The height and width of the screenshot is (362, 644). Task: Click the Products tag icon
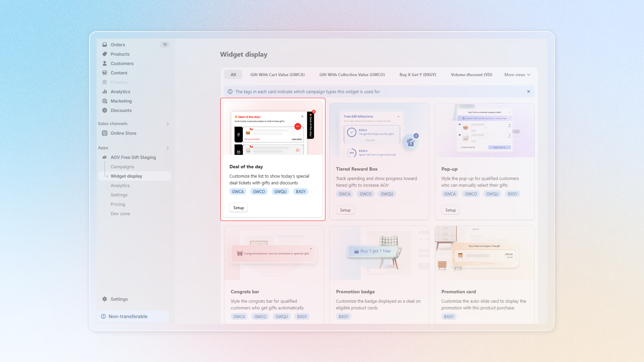[x=104, y=54]
